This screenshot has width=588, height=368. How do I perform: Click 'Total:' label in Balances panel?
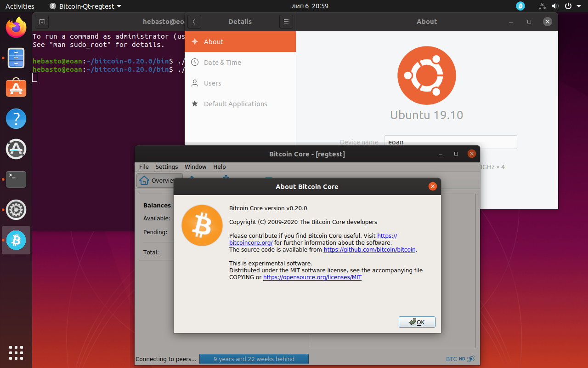[x=151, y=252]
